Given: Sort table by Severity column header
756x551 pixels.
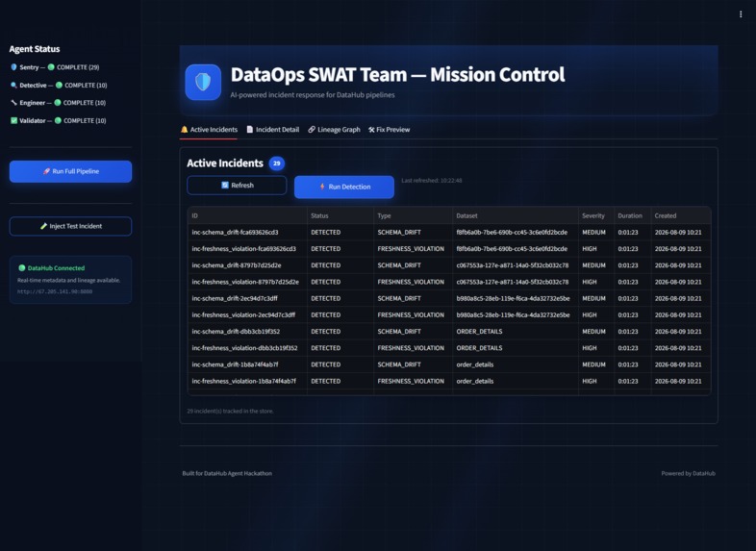Looking at the screenshot, I should [596, 215].
